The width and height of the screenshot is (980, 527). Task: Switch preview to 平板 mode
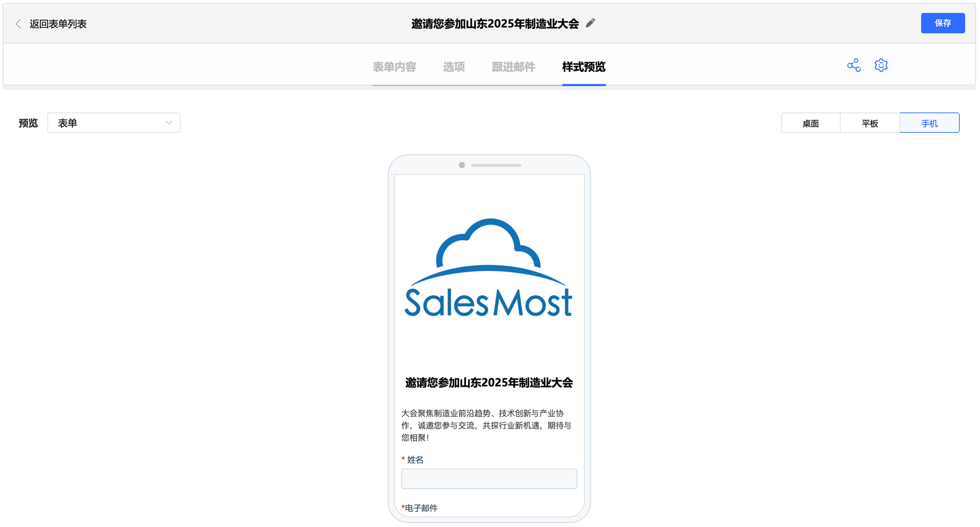click(870, 123)
